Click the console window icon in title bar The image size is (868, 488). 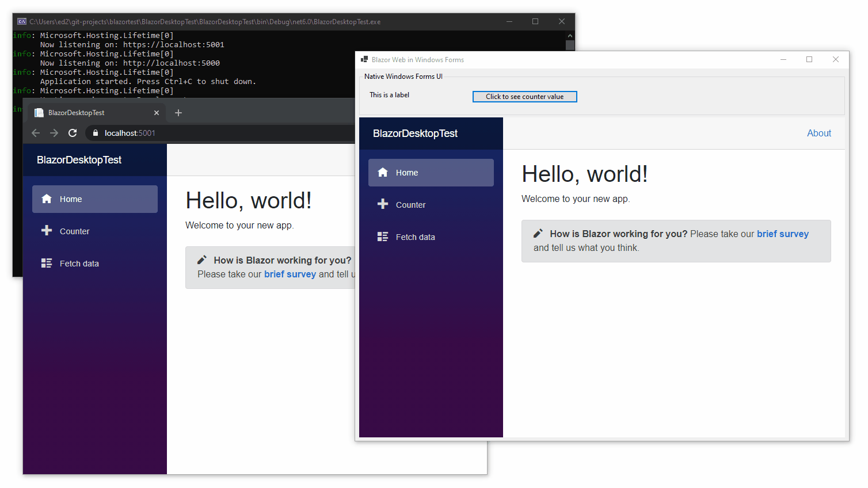coord(22,21)
